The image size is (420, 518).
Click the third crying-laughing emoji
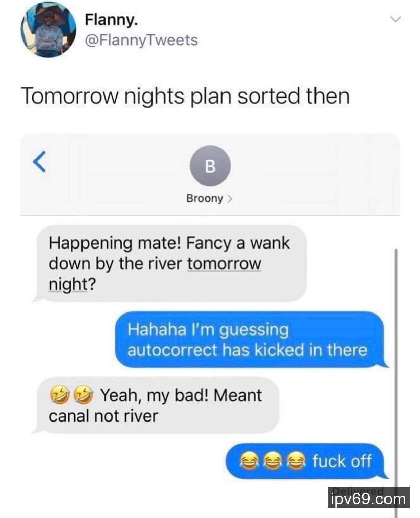(x=296, y=461)
